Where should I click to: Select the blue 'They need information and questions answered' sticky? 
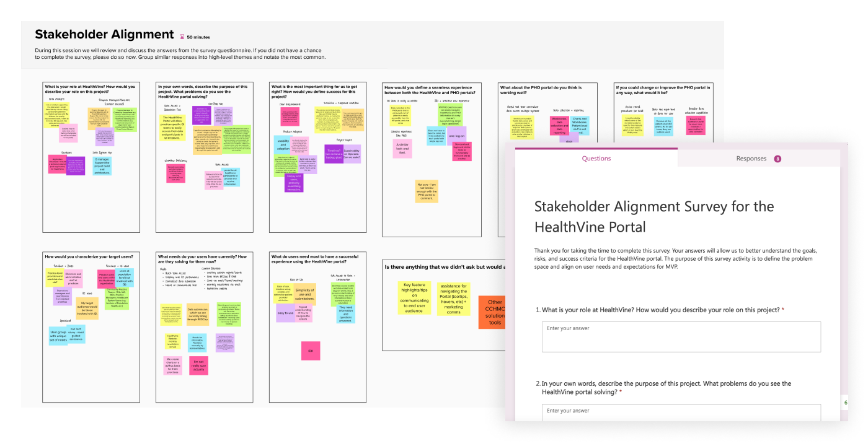pyautogui.click(x=346, y=314)
